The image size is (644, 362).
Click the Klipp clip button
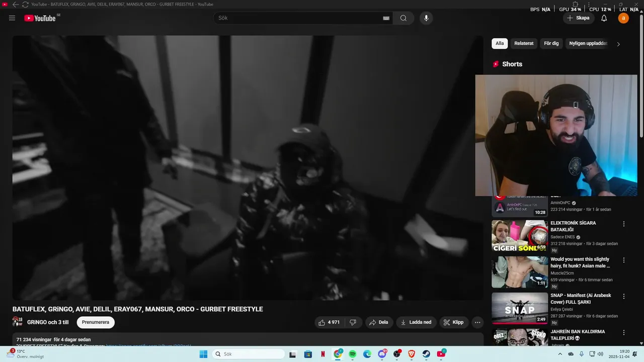(x=454, y=322)
